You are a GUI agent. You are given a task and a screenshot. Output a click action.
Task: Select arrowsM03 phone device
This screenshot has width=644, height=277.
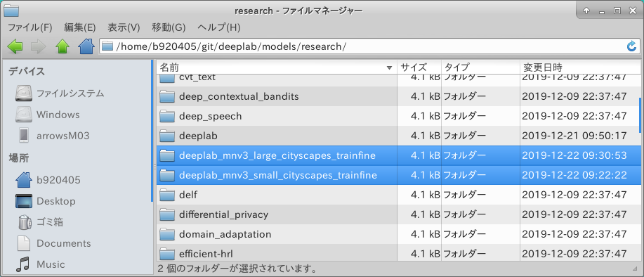tap(54, 136)
